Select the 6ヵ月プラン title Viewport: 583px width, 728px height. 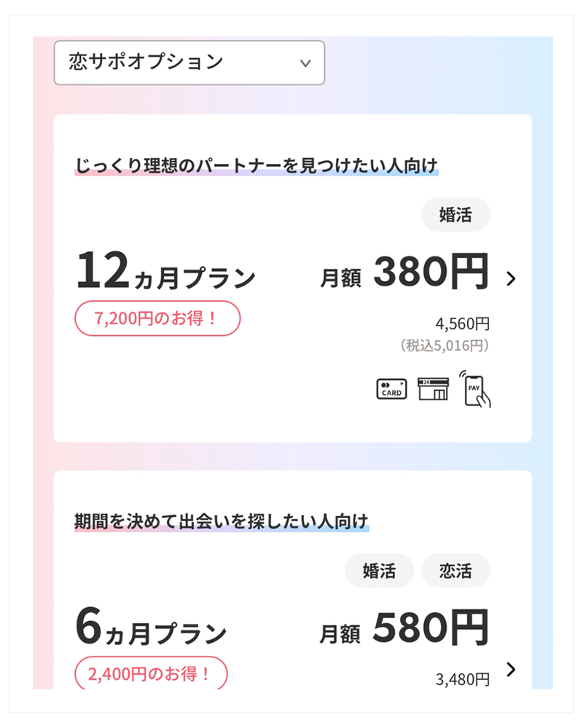click(151, 630)
